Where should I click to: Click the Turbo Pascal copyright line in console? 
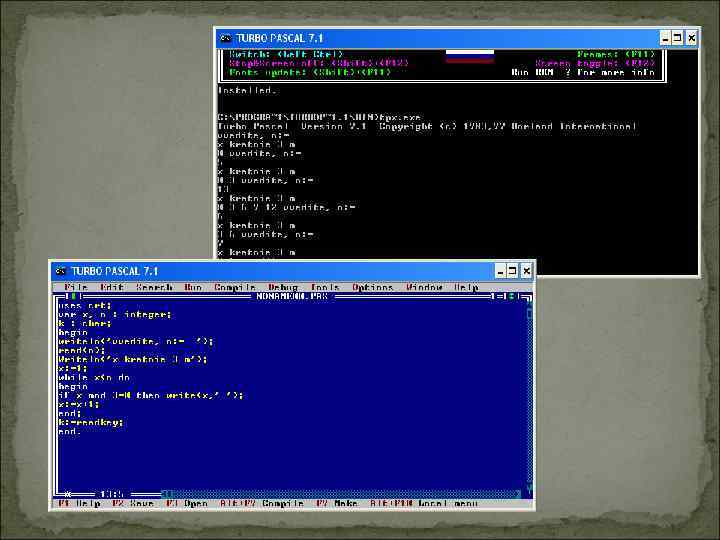pyautogui.click(x=427, y=126)
